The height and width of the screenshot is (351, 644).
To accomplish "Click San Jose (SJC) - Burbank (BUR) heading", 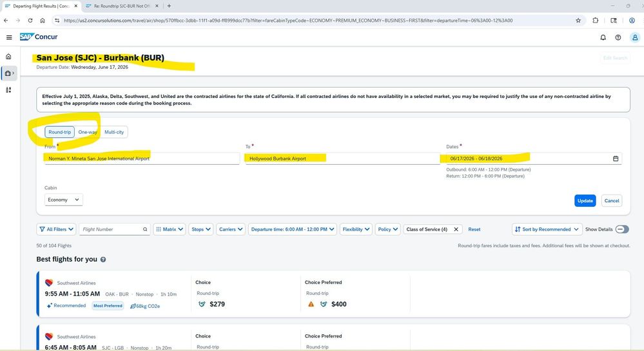I will pos(100,58).
